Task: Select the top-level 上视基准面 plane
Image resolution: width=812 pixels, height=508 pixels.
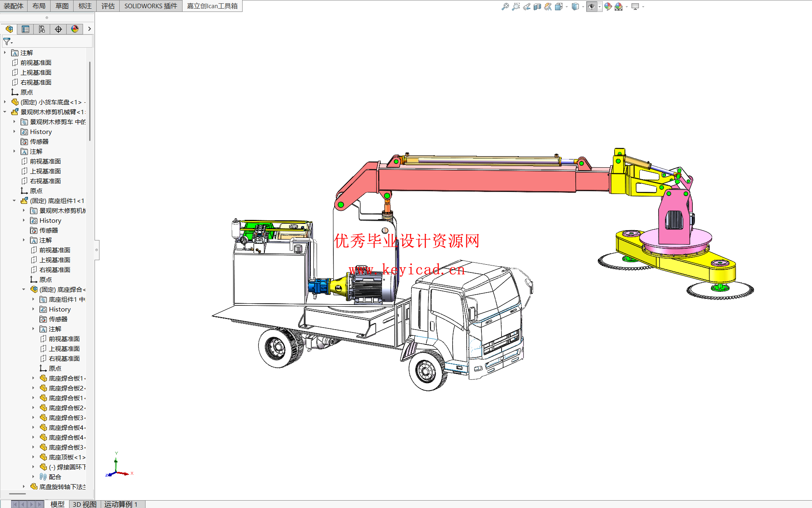Action: pyautogui.click(x=36, y=72)
